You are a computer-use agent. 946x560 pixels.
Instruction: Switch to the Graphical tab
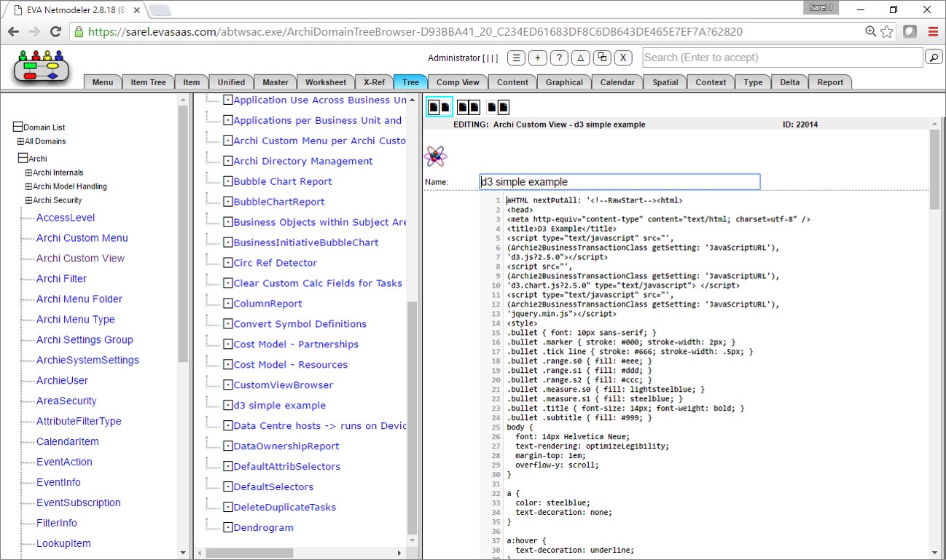(x=564, y=82)
